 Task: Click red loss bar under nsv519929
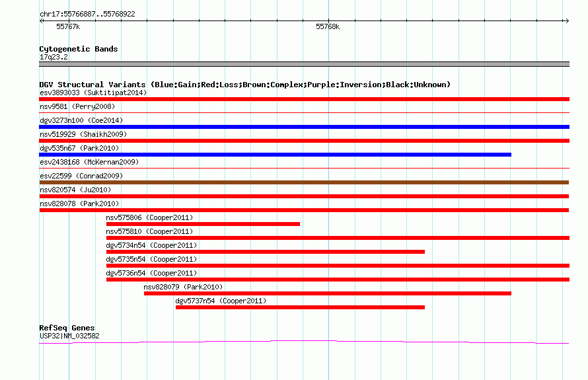coord(304,141)
